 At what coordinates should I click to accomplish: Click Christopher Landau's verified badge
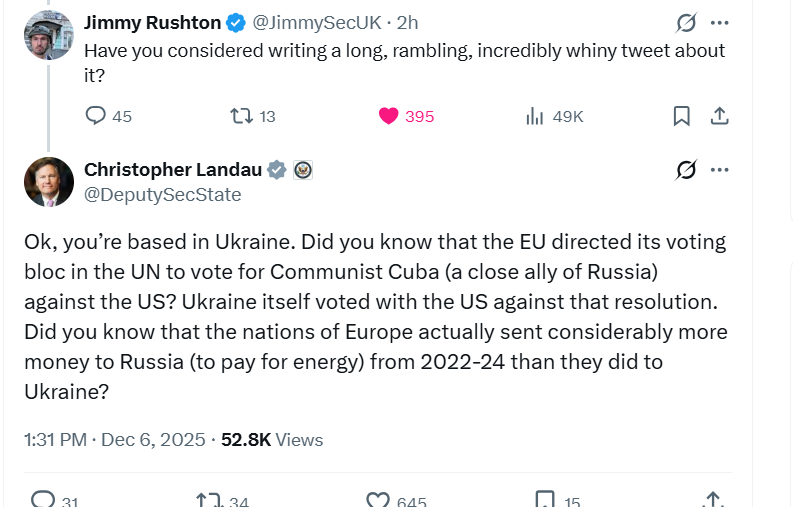277,170
